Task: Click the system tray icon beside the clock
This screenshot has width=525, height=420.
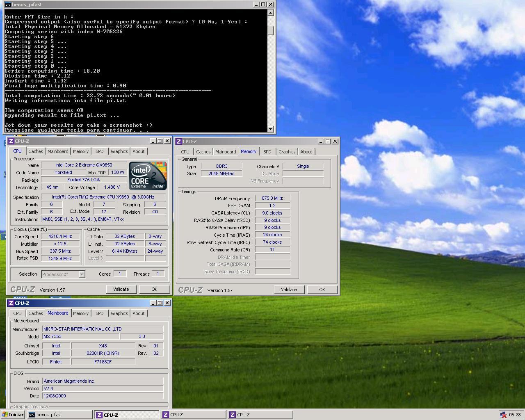Action: (503, 415)
